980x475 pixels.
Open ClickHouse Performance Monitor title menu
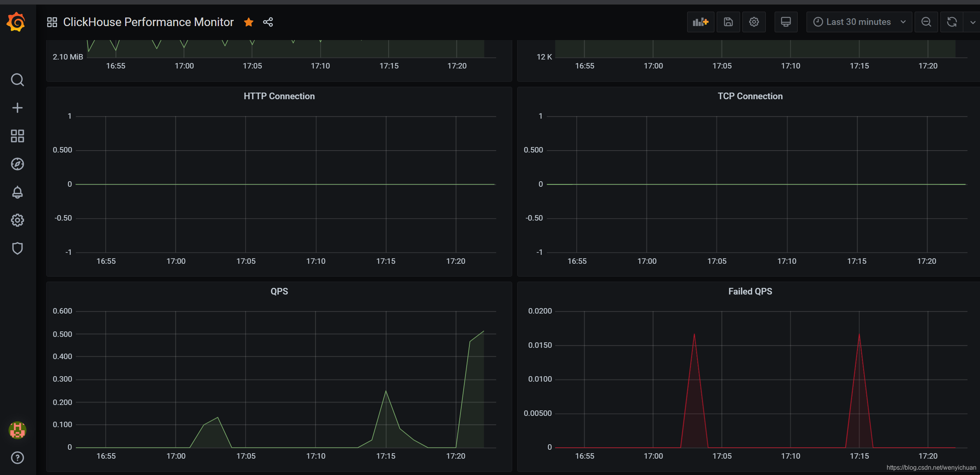[x=148, y=22]
